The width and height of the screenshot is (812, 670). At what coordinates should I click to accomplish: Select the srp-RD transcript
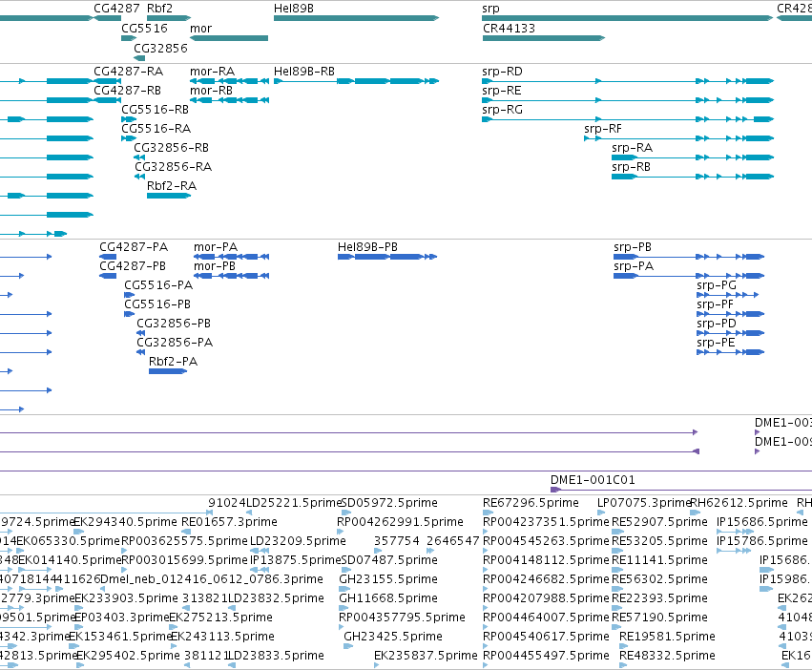[x=628, y=81]
